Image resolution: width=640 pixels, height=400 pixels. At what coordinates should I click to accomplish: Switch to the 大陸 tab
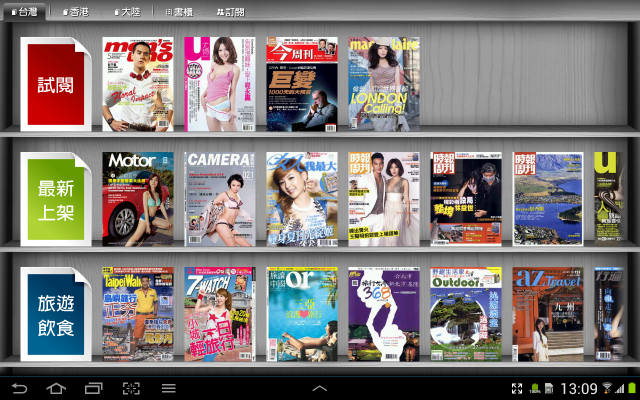127,12
